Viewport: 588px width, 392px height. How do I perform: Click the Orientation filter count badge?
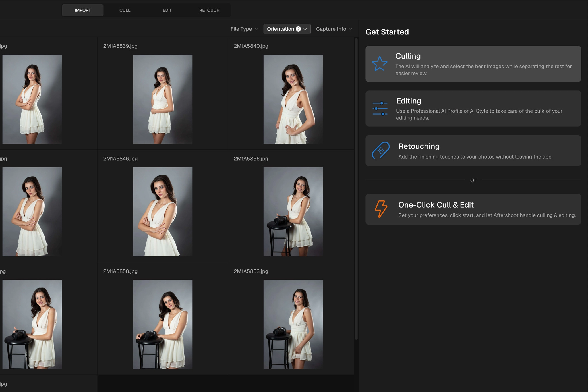tap(298, 29)
